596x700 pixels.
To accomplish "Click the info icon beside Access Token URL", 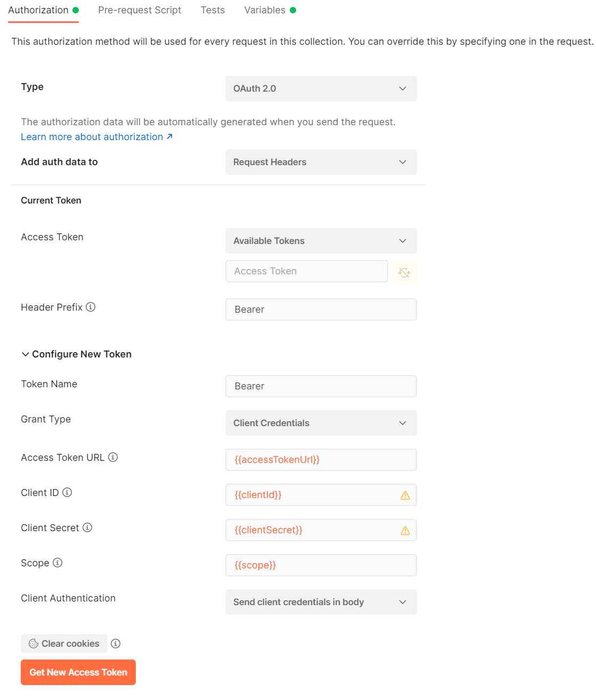I will pos(113,457).
